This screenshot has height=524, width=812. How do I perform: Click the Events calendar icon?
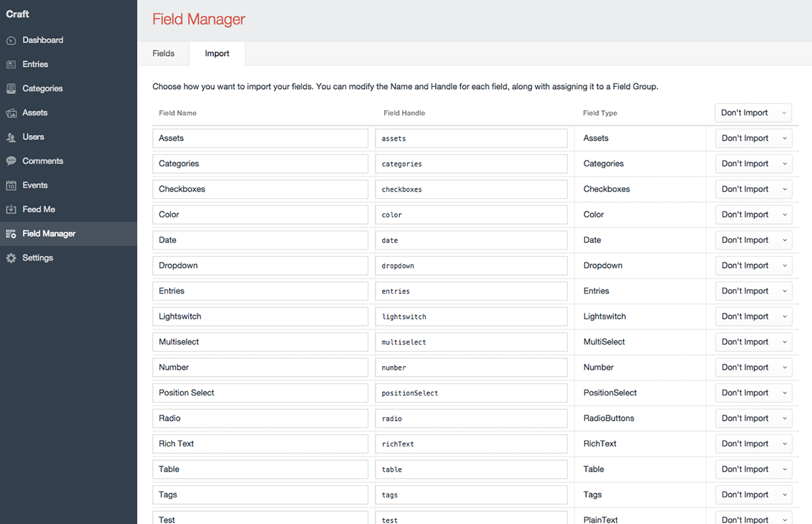pyautogui.click(x=11, y=185)
